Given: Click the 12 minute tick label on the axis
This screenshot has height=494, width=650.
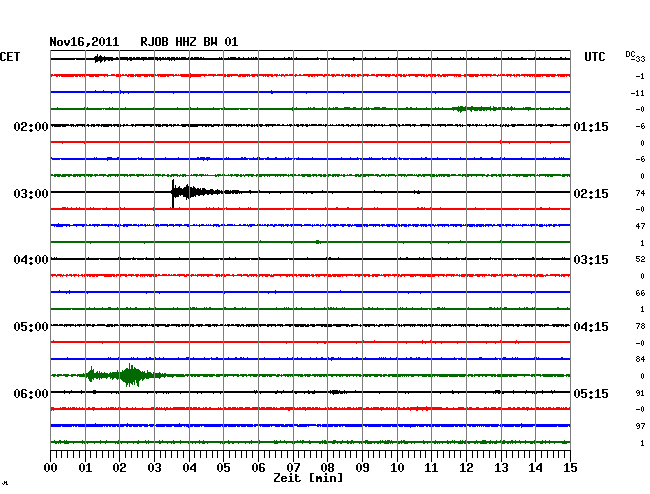Looking at the screenshot, I should click(466, 467).
